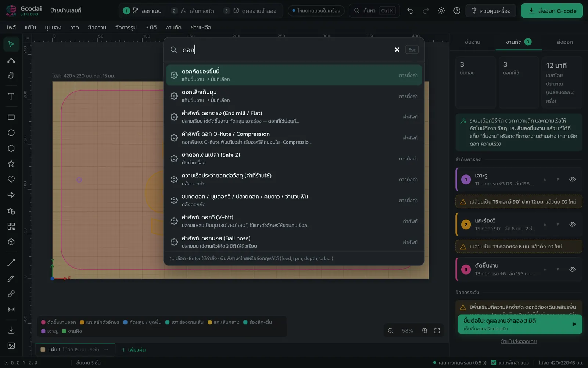The width and height of the screenshot is (588, 368).
Task: Select the Measure dimension tool
Action: coord(11,309)
